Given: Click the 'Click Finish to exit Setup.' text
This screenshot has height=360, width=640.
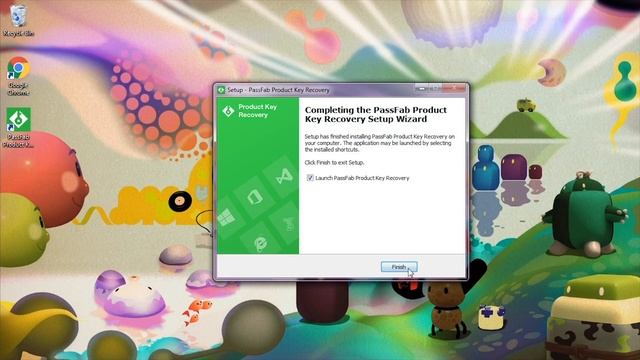Looking at the screenshot, I should 334,162.
